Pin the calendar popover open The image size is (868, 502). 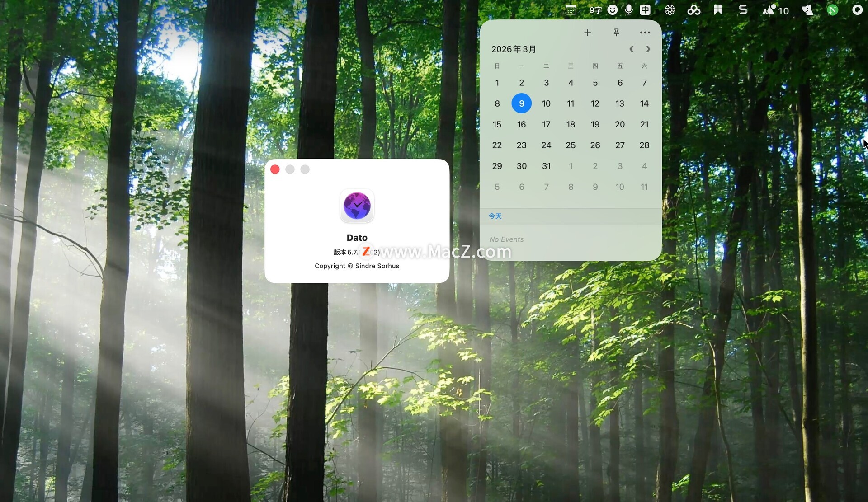tap(616, 33)
